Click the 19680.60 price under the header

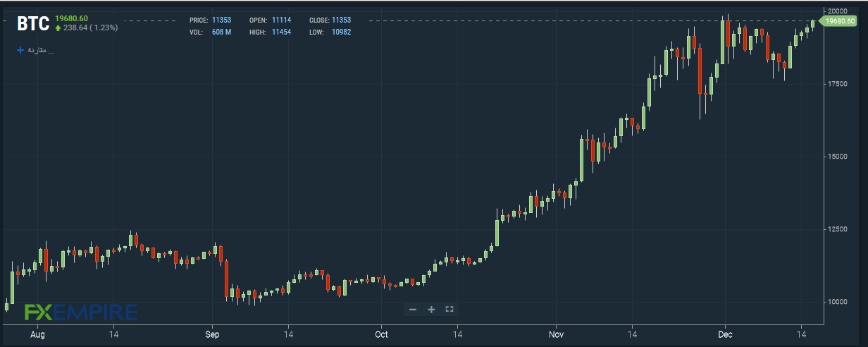pos(71,18)
